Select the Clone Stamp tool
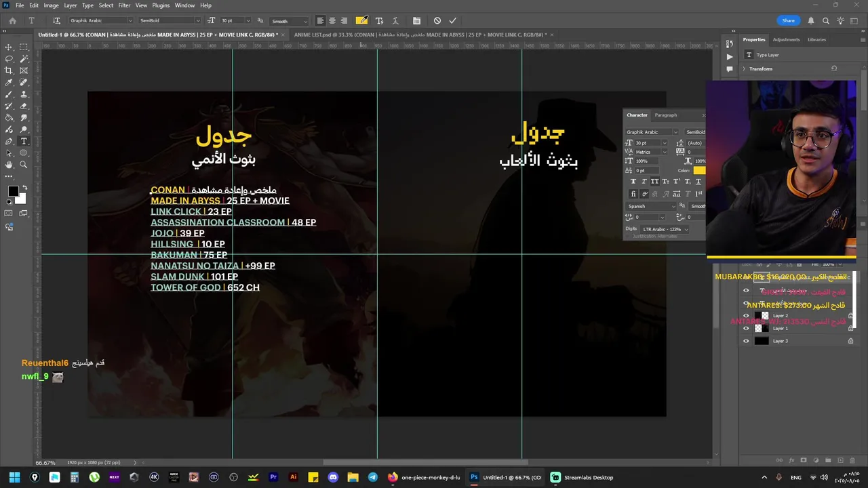The width and height of the screenshot is (868, 488). tap(24, 94)
